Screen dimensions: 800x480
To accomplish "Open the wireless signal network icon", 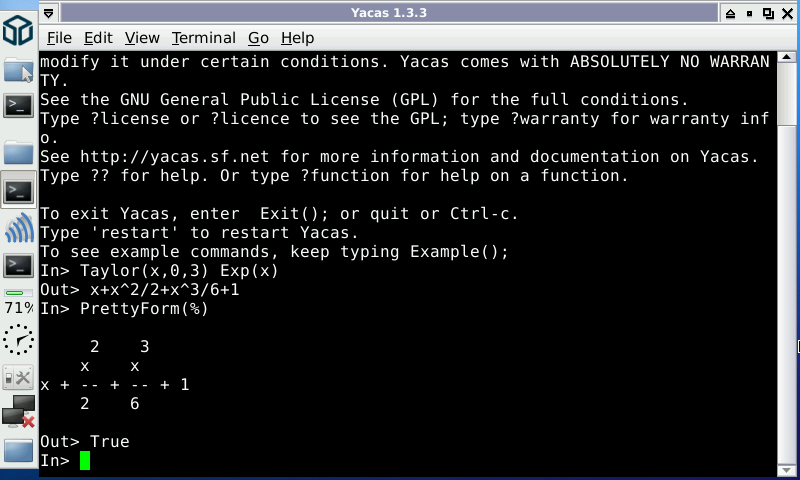I will pos(19,228).
